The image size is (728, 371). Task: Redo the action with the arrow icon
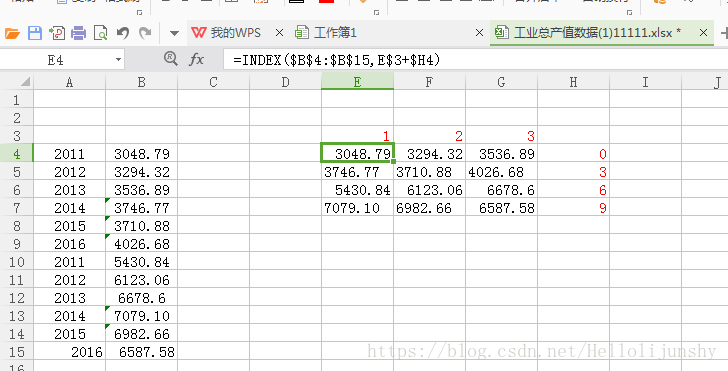(145, 33)
